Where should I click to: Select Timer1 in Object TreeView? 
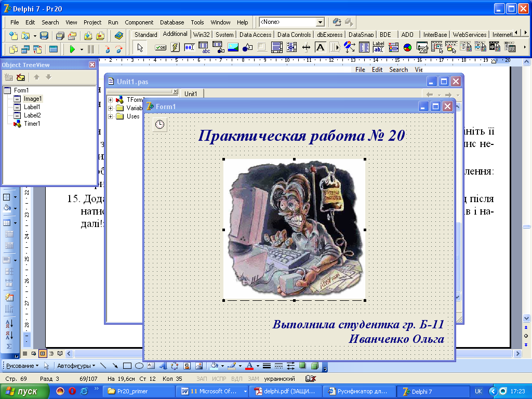coord(32,124)
